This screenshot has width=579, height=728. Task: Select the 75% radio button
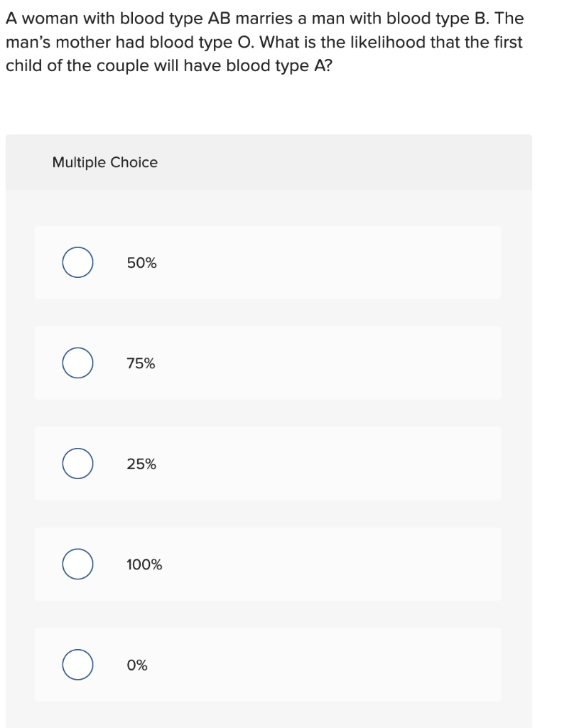[77, 363]
